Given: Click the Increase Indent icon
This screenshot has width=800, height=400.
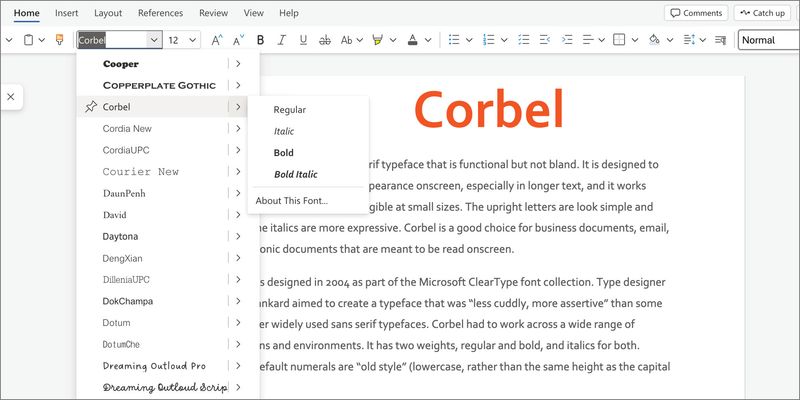Looking at the screenshot, I should pyautogui.click(x=567, y=40).
